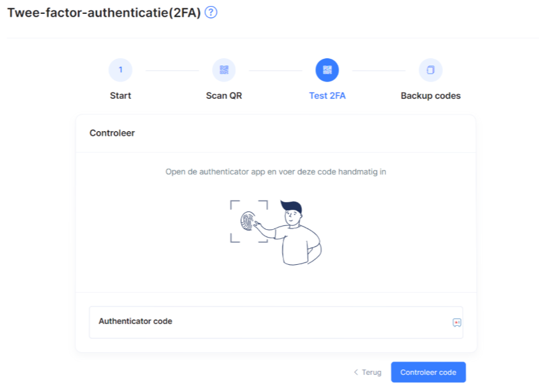The image size is (539, 392).
Task: Click the back chevron beside Terug
Action: (x=356, y=372)
